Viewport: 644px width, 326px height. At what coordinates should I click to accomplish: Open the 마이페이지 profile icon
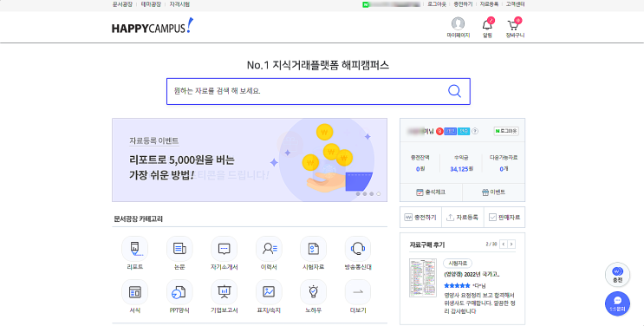coord(458,24)
